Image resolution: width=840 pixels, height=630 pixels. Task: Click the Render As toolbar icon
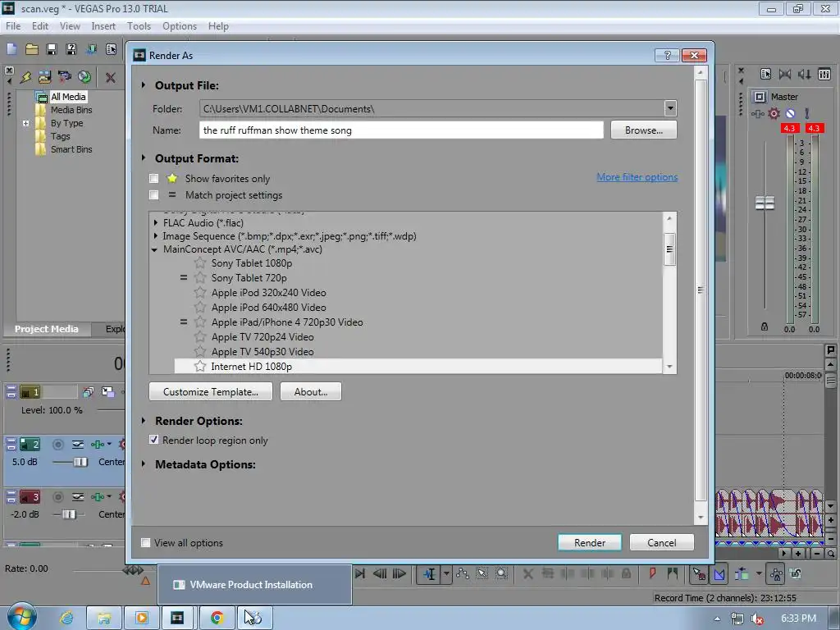pos(92,49)
